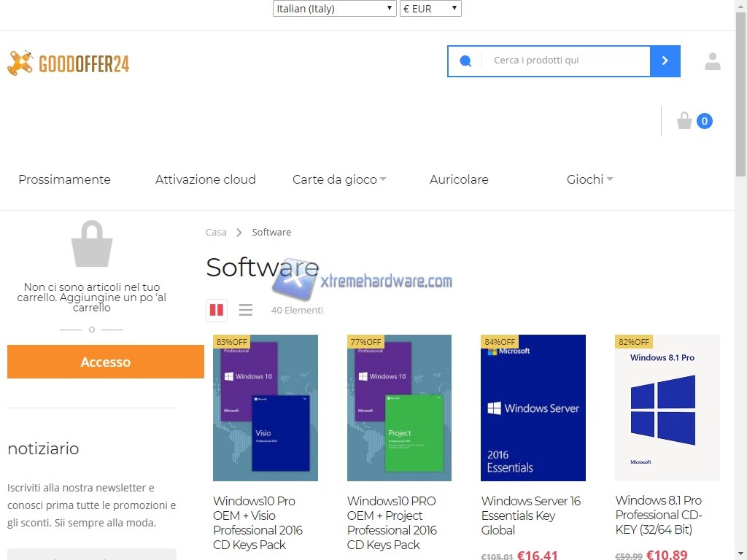Switch to list view layout
This screenshot has height=560, width=747.
246,310
